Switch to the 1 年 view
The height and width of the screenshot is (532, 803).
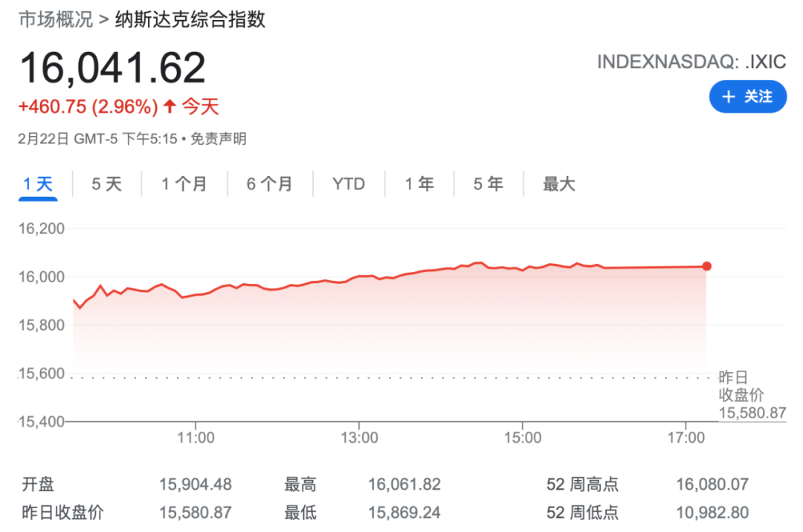[419, 184]
